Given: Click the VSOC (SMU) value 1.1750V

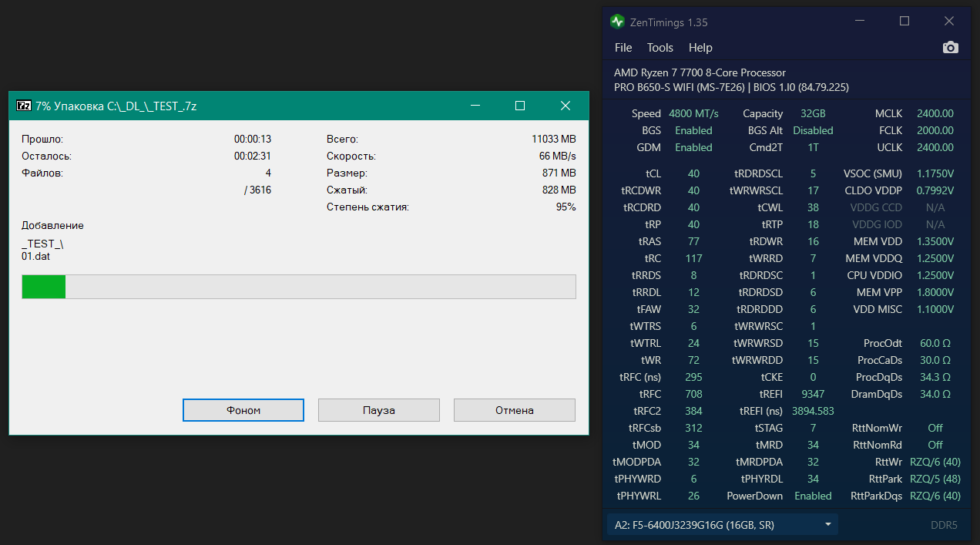Looking at the screenshot, I should 935,173.
